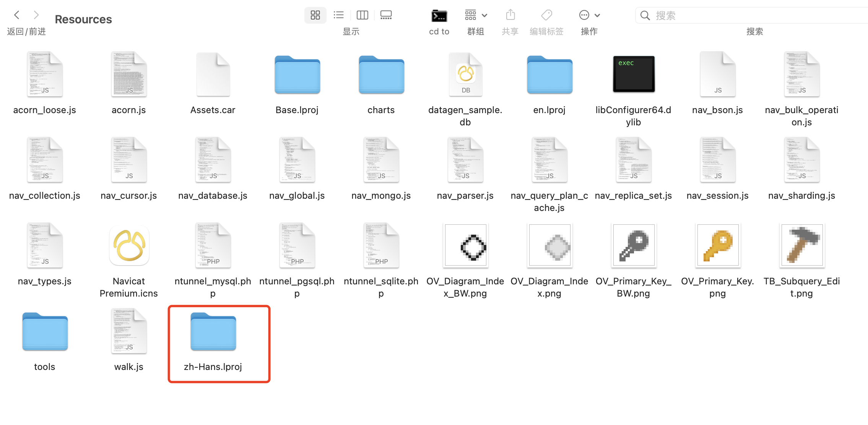Select the ntunnel_mysql.php file
This screenshot has width=868, height=425.
click(213, 245)
